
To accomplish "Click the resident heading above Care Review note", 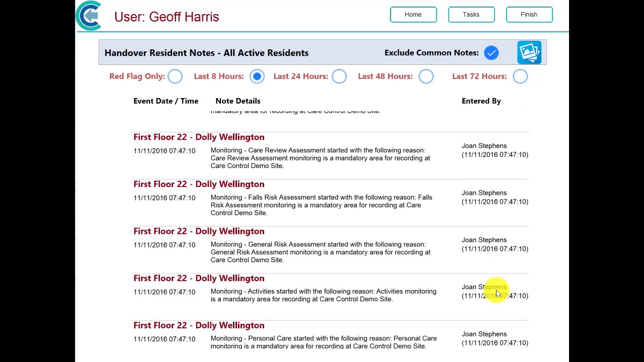I will (199, 137).
